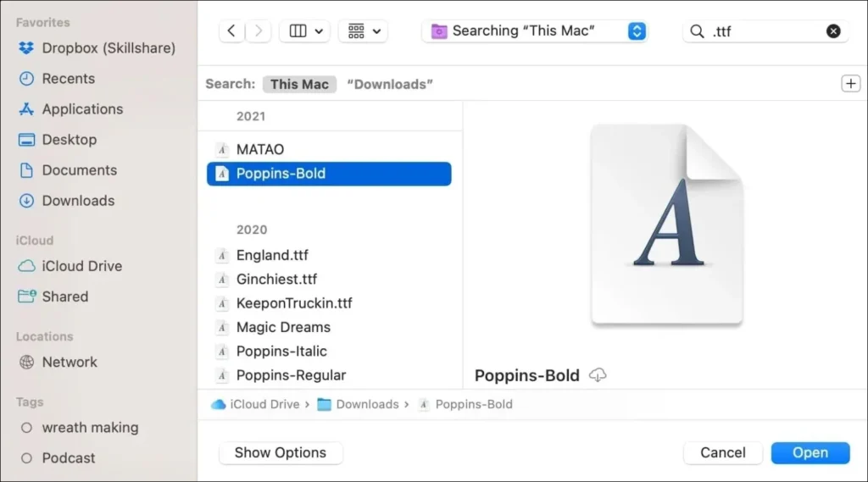The width and height of the screenshot is (868, 482).
Task: Click the plus button to add search criteria
Action: [x=850, y=83]
